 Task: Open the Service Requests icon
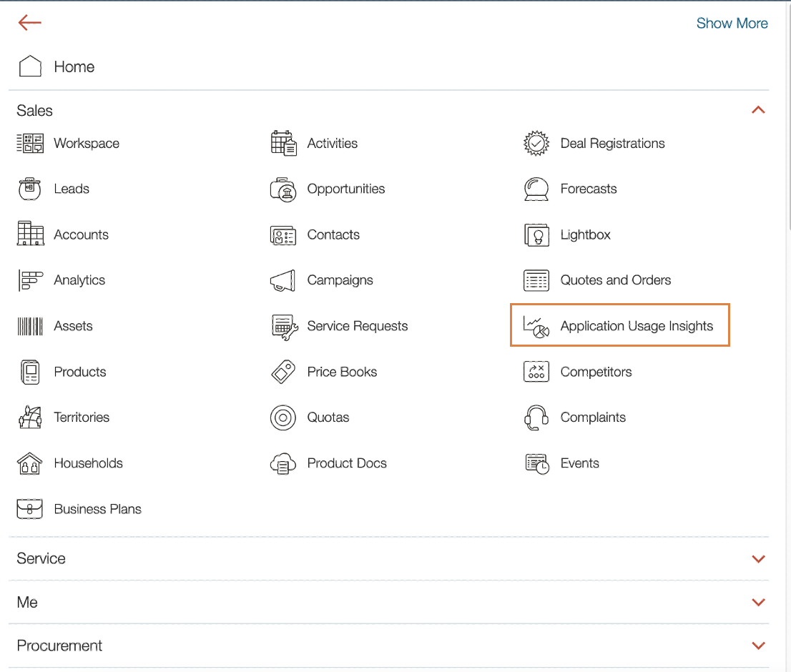(x=283, y=326)
